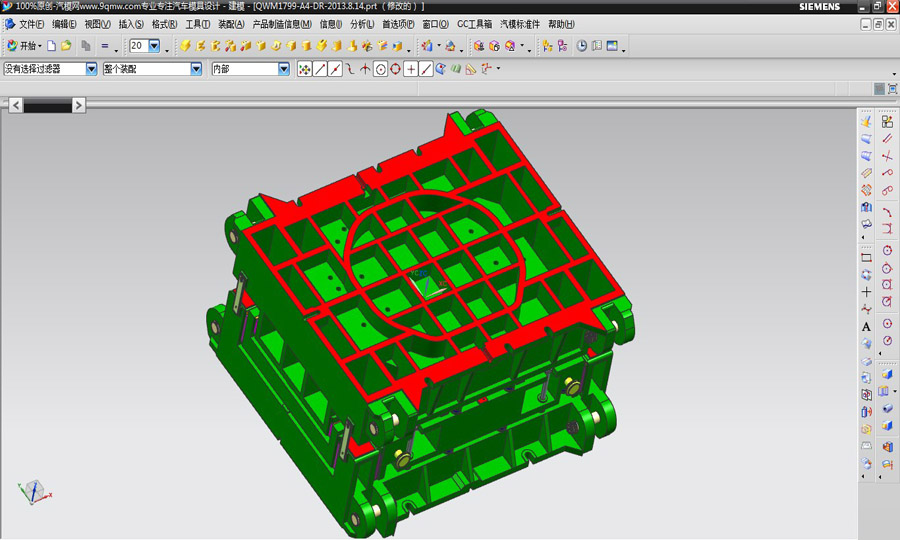Select the Rectangle sketch tool in right toolbar
Viewport: 900px width, 540px height.
[x=866, y=257]
